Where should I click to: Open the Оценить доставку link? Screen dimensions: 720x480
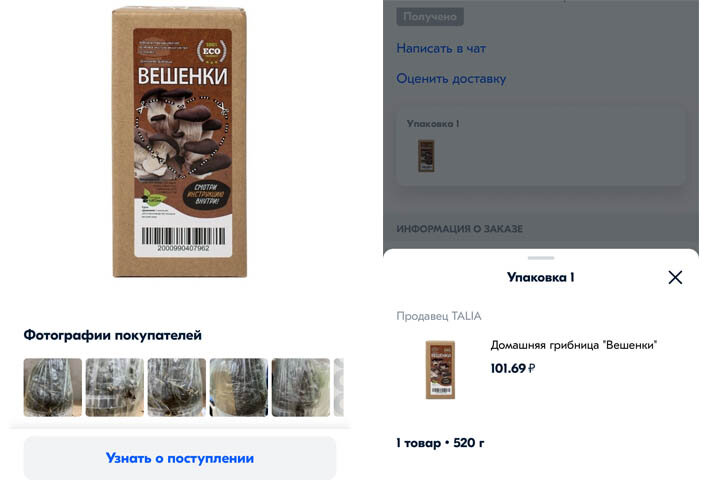click(451, 79)
